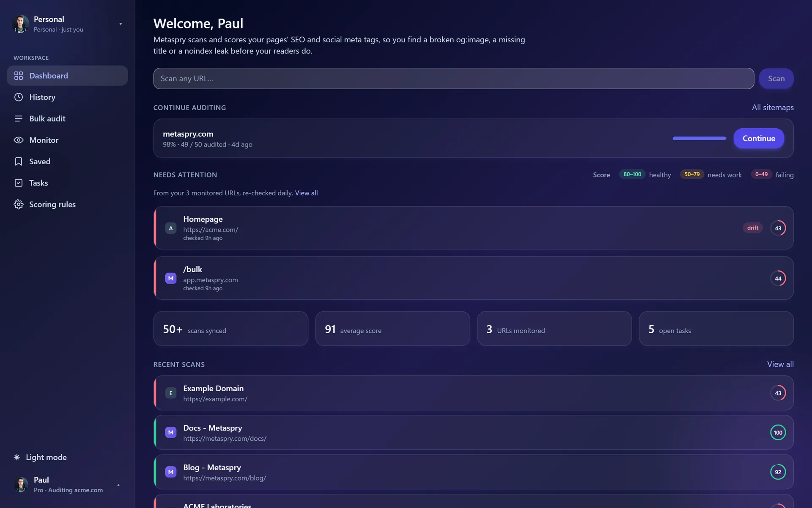Click the Homepage row's A site badge
This screenshot has height=508, width=812.
pyautogui.click(x=171, y=228)
